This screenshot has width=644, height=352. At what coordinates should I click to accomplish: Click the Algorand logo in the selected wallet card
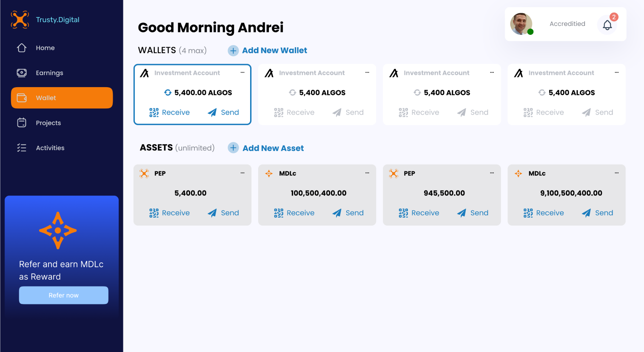(145, 73)
